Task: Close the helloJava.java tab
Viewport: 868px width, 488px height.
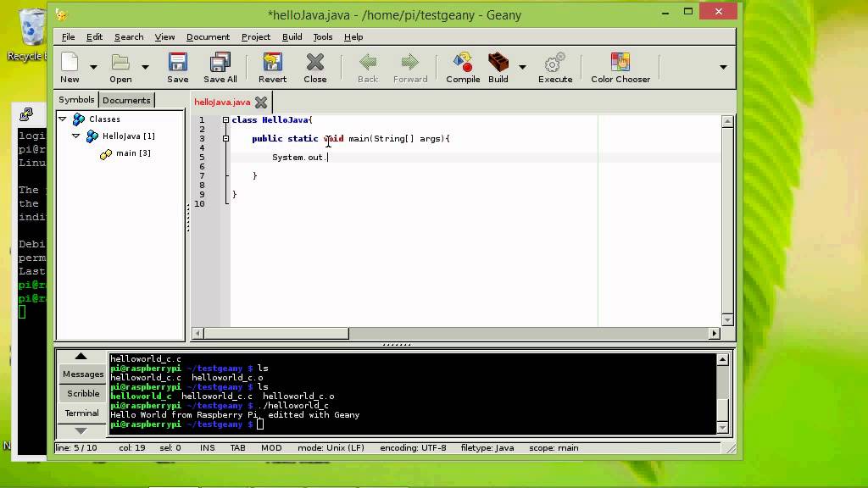Action: [261, 103]
